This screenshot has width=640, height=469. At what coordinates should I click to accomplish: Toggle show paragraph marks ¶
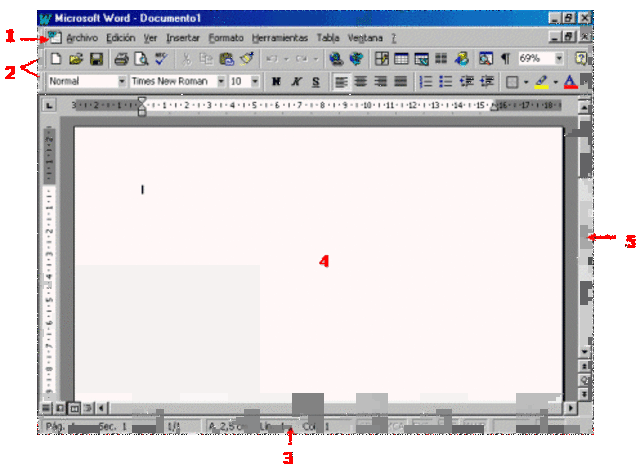[x=506, y=59]
